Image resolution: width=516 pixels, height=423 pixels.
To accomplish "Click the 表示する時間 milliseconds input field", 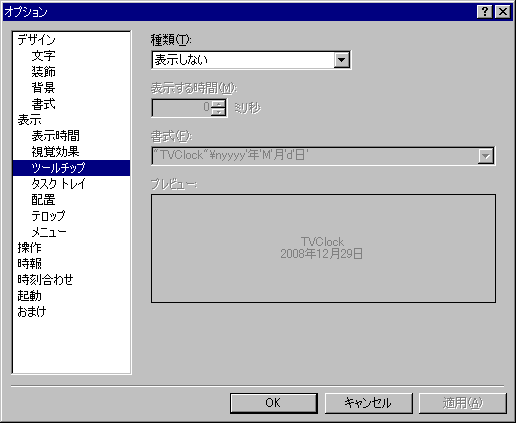I will coord(181,108).
